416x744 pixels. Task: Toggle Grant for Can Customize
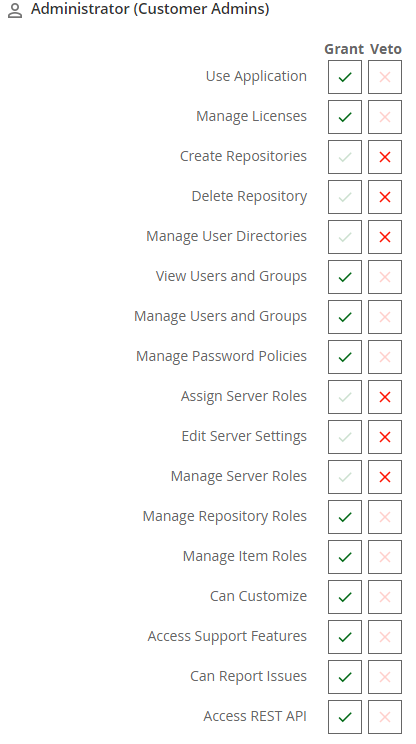345,596
